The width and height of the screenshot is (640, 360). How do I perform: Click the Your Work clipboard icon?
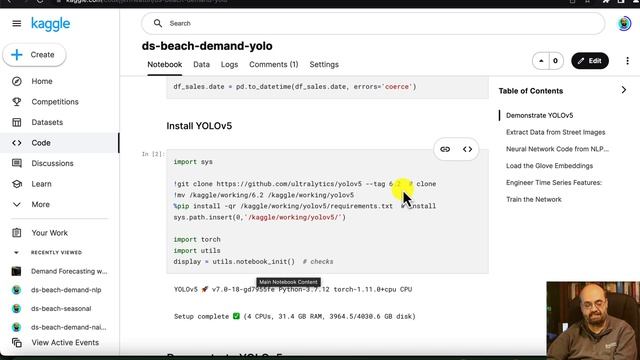[x=17, y=233]
